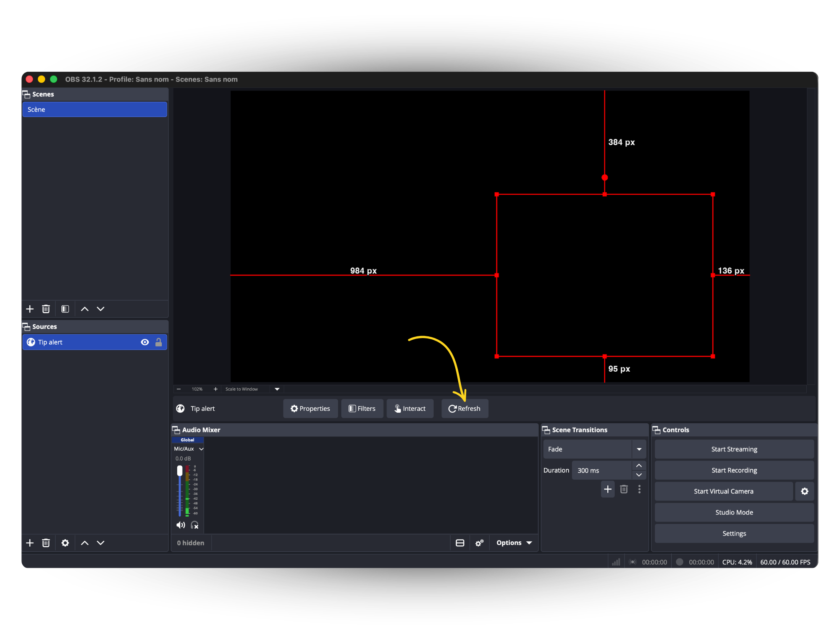
Task: Click the 102% zoom level text
Action: coord(197,389)
